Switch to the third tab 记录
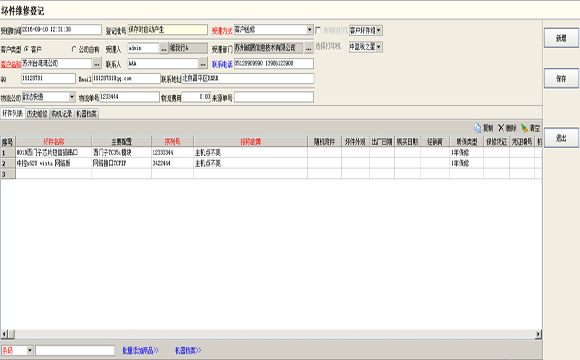 tap(62, 114)
